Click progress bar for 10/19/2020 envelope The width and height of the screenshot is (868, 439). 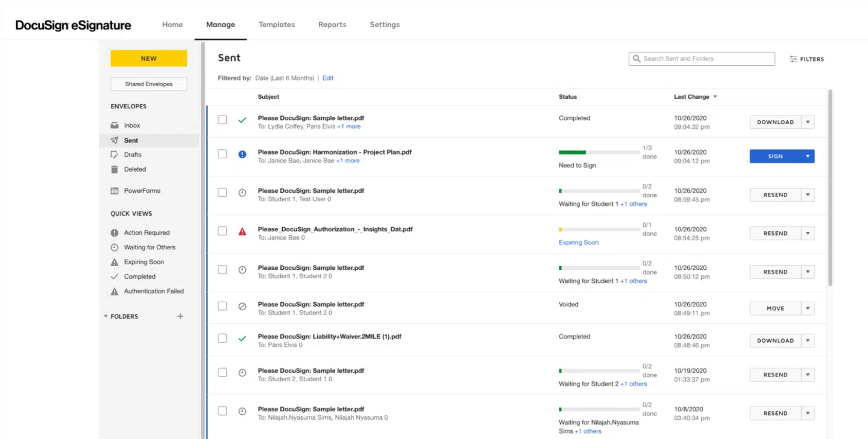point(599,371)
